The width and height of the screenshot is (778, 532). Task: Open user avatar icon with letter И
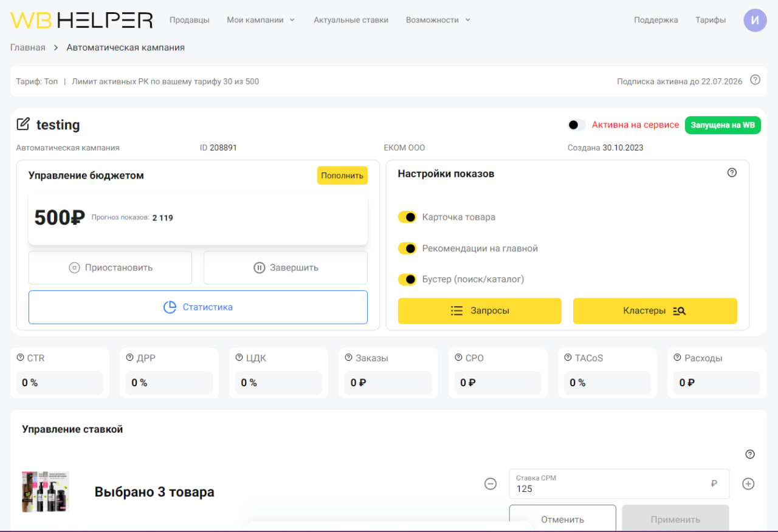pyautogui.click(x=755, y=20)
